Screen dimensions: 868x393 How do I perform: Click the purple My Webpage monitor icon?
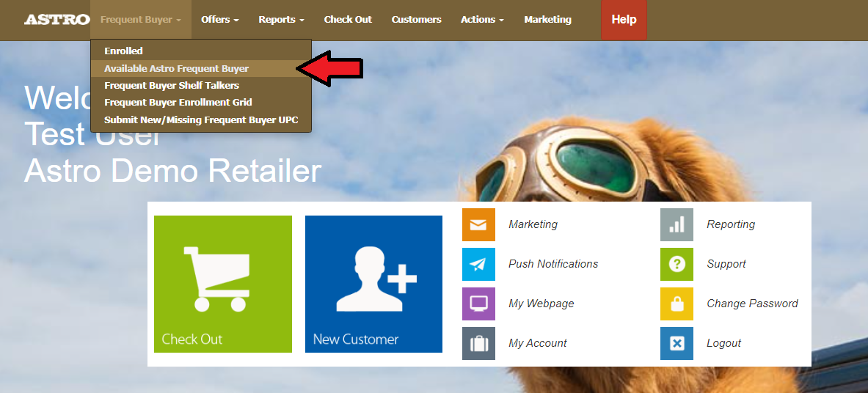coord(478,304)
